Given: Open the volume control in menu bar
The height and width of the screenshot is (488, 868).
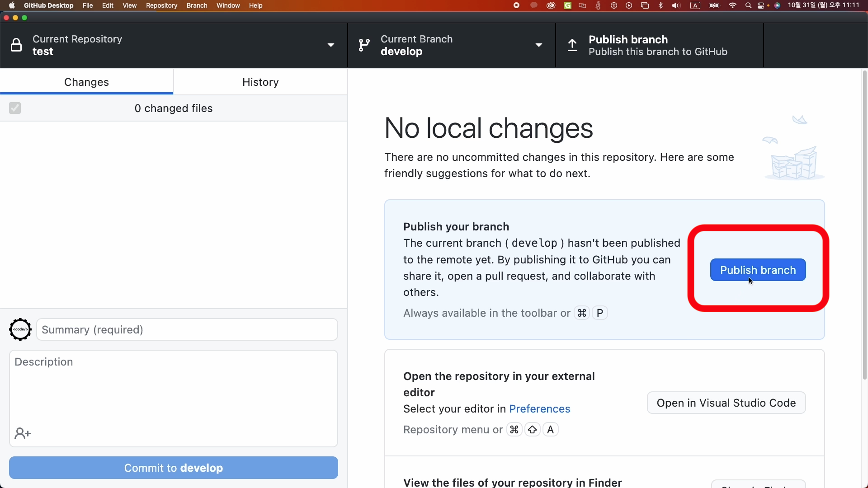Looking at the screenshot, I should tap(676, 5).
